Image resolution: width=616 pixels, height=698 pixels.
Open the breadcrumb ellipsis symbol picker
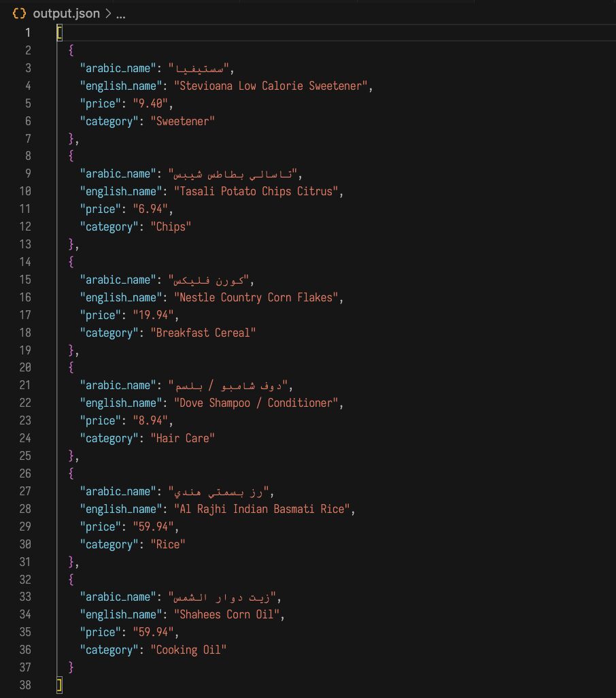[121, 14]
